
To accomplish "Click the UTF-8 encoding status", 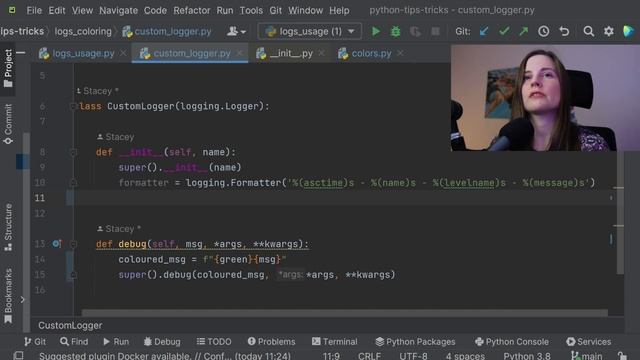I will click(x=413, y=356).
